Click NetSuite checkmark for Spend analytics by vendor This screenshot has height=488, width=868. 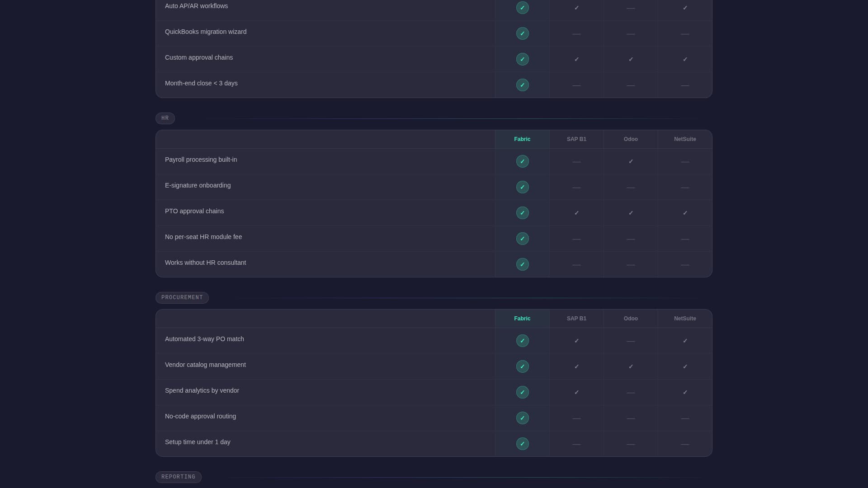685,392
